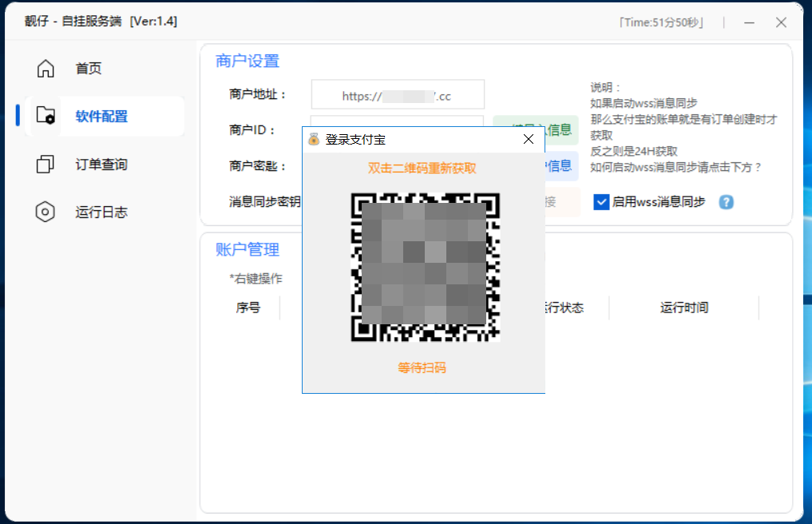The image size is (812, 524).
Task: Click the 等待扫码 status text
Action: click(x=422, y=367)
